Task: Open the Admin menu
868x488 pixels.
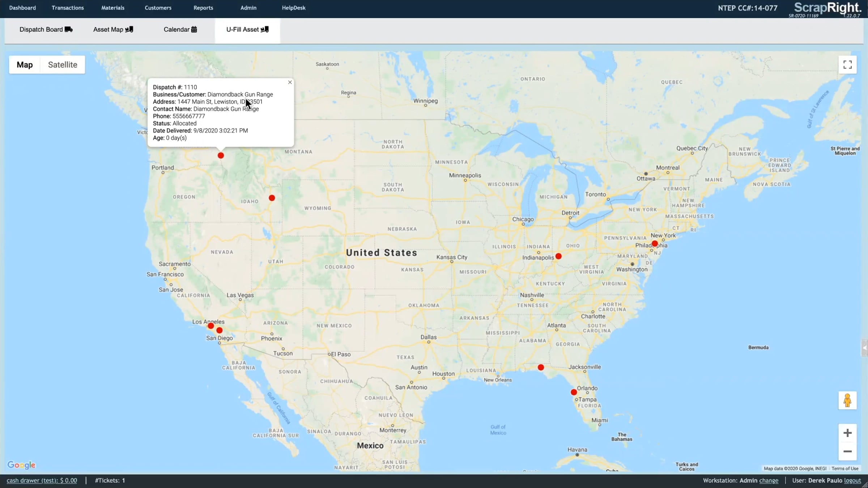Action: [x=248, y=8]
